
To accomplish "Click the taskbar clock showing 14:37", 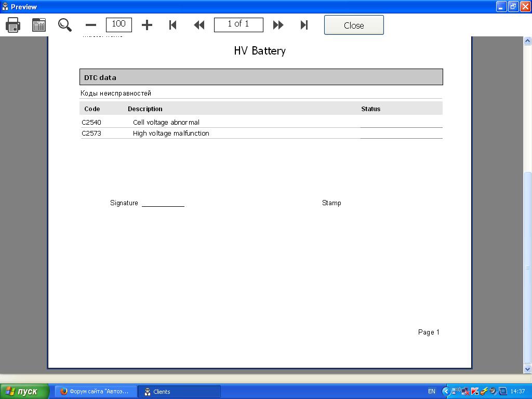I will pyautogui.click(x=517, y=392).
